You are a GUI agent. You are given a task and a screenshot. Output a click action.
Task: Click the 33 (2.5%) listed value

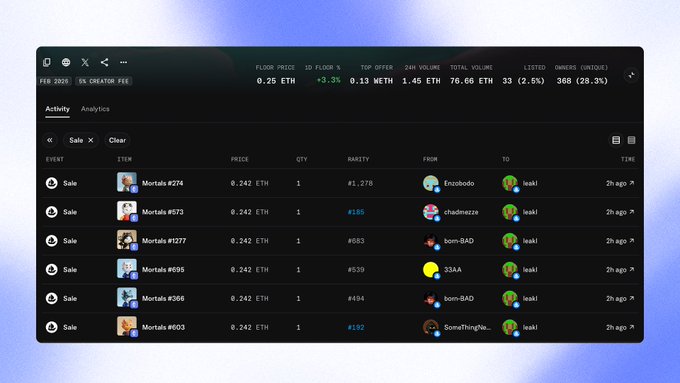[x=523, y=81]
